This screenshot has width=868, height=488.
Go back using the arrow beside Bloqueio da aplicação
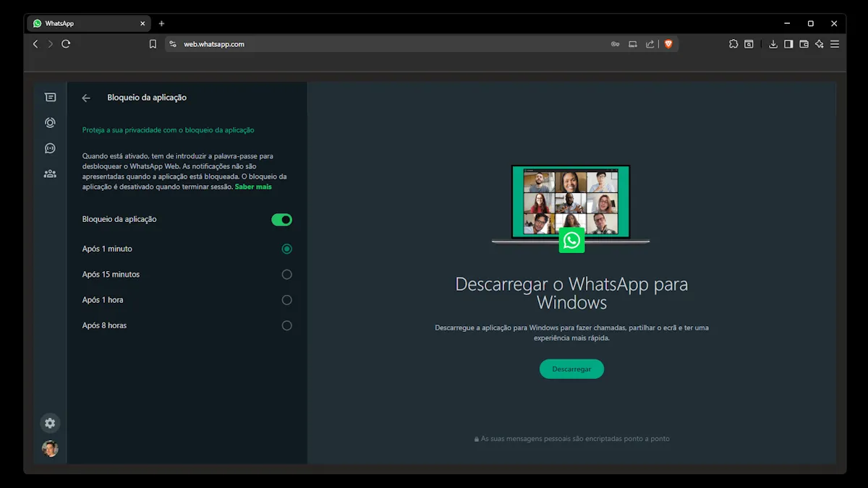pyautogui.click(x=86, y=98)
